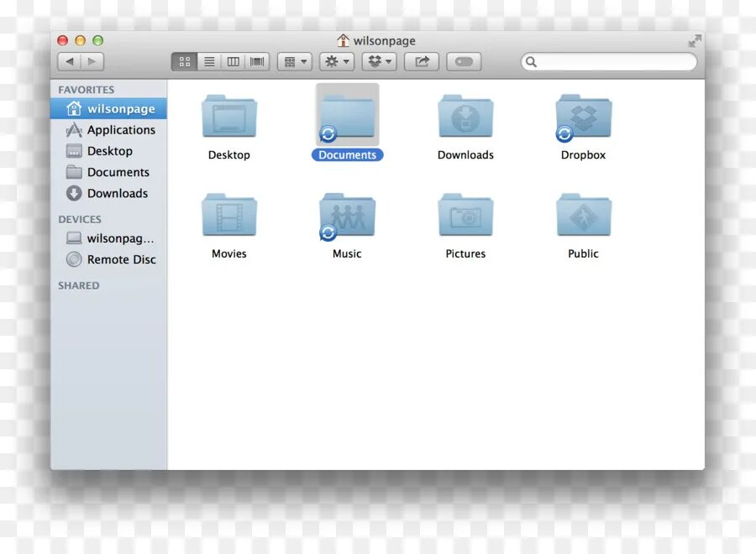The height and width of the screenshot is (554, 756).
Task: Switch to column view in toolbar
Action: coord(234,61)
